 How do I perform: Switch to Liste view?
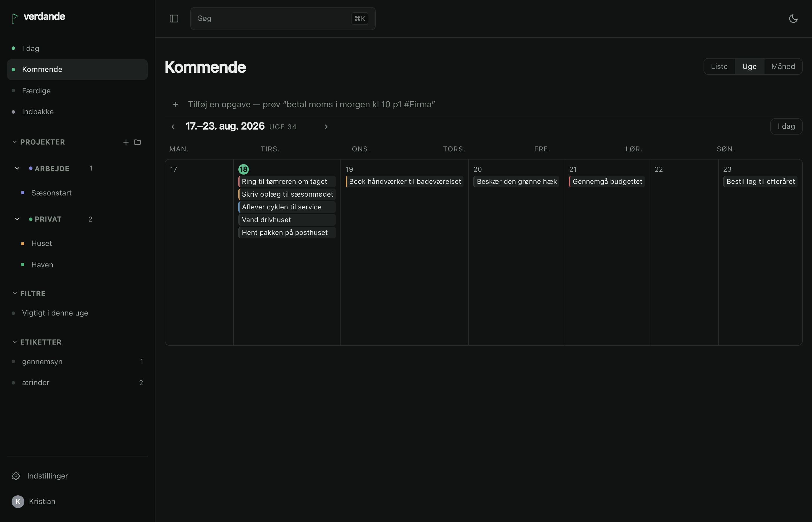coord(719,66)
